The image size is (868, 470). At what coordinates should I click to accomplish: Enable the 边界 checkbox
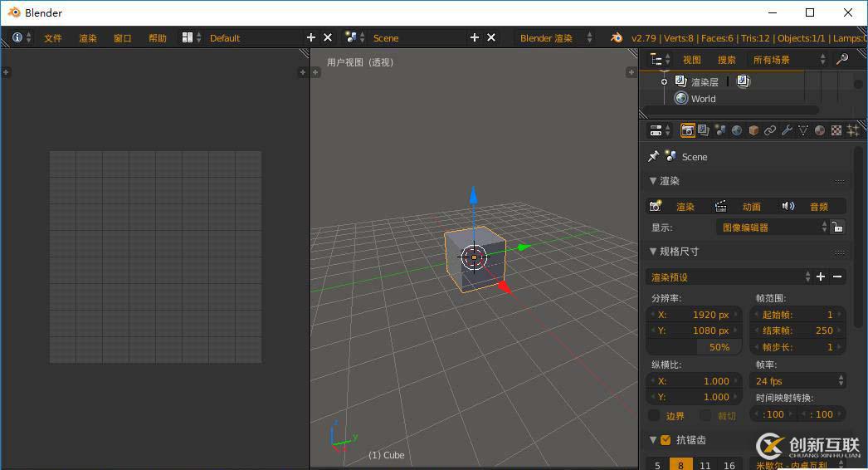click(654, 415)
